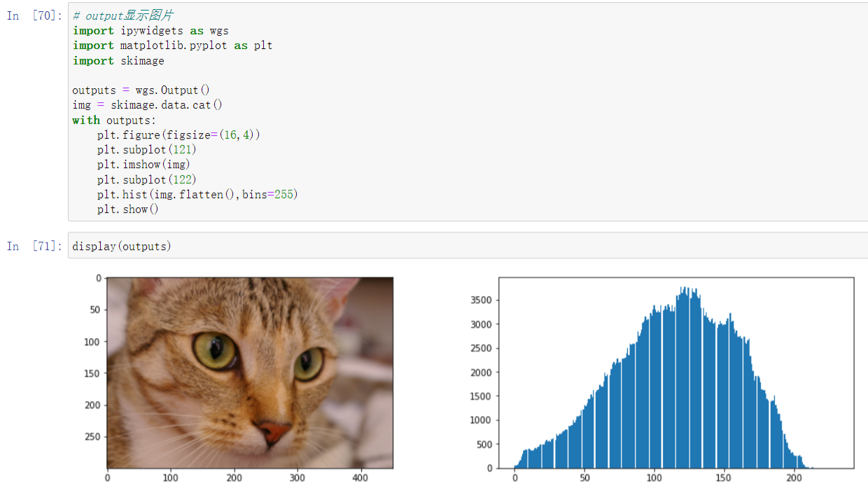Screen dimensions: 868x486
Task: Click the line 'outputs = wgs.Output()'
Action: 141,90
